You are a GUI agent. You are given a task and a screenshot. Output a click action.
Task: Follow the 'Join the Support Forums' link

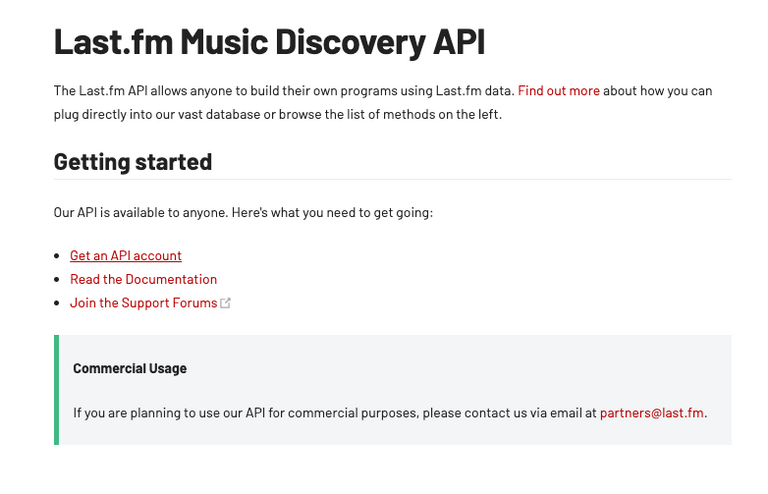144,303
